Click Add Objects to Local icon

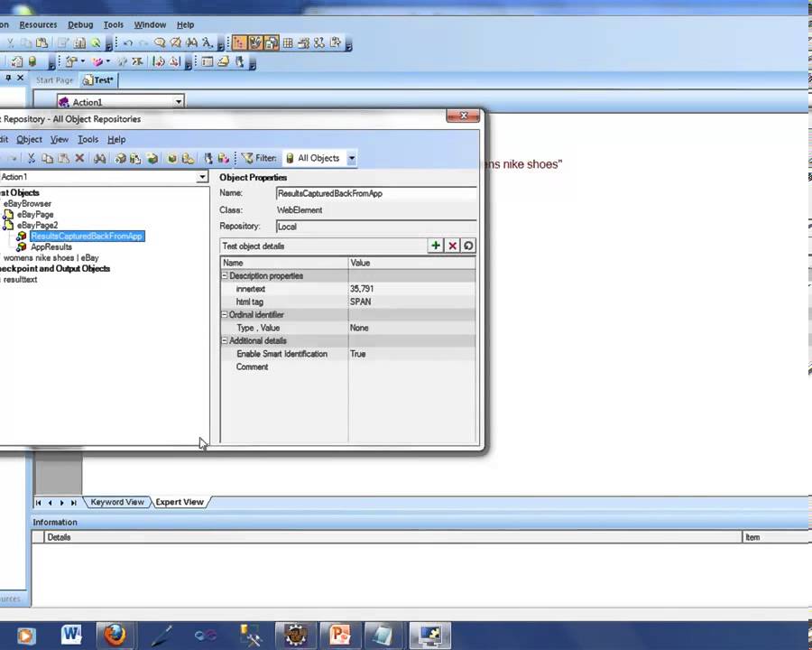[x=120, y=158]
